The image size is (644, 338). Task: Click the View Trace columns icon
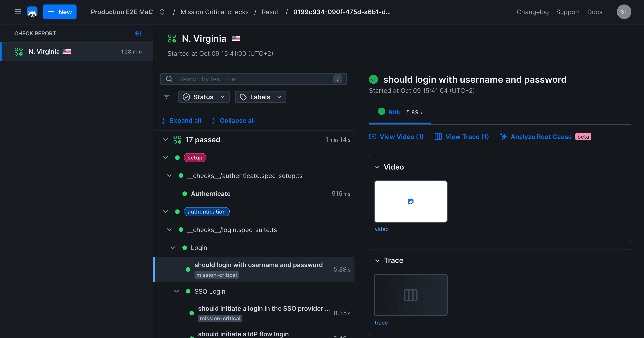click(438, 137)
